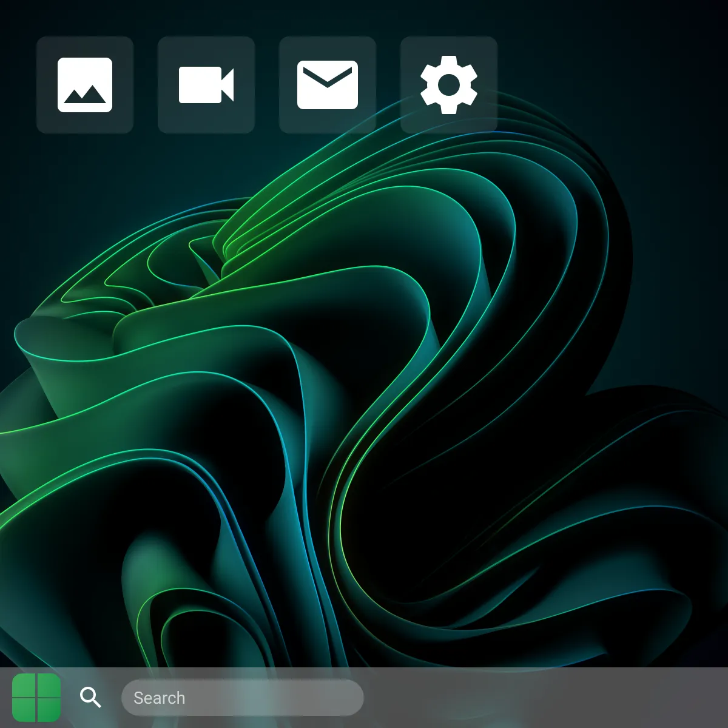Click the "Search" placeholder text
This screenshot has width=728, height=728.
pos(159,698)
